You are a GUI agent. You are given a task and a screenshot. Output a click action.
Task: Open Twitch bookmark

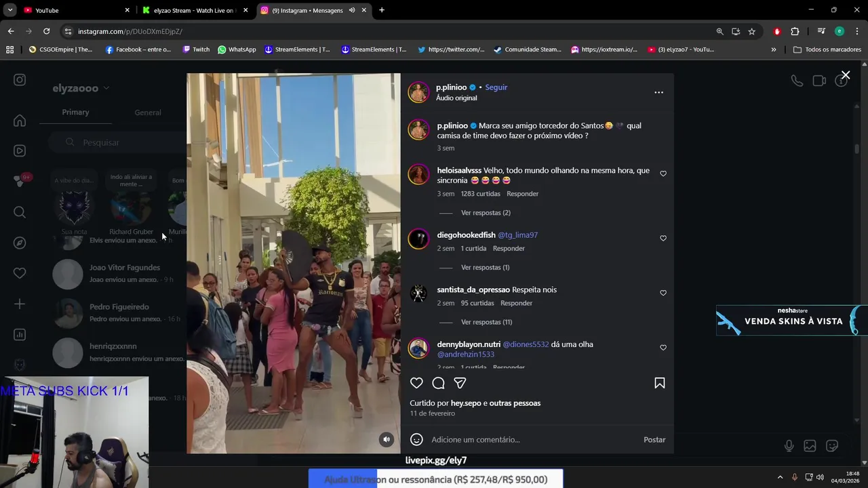[196, 49]
